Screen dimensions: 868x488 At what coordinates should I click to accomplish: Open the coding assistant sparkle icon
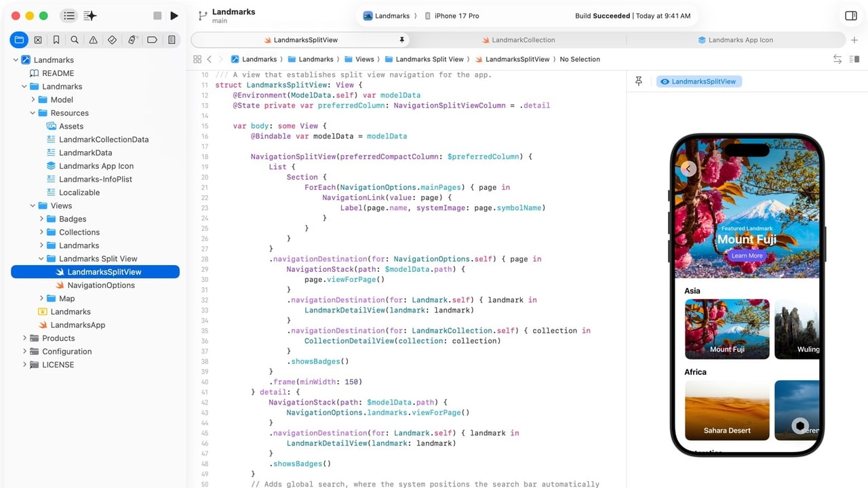tap(90, 16)
